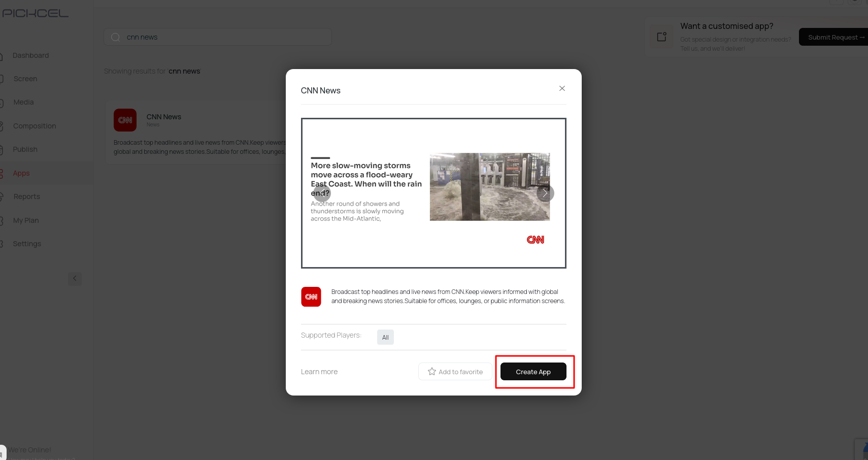Click the Apps sidebar icon
The width and height of the screenshot is (868, 460).
(x=2, y=173)
